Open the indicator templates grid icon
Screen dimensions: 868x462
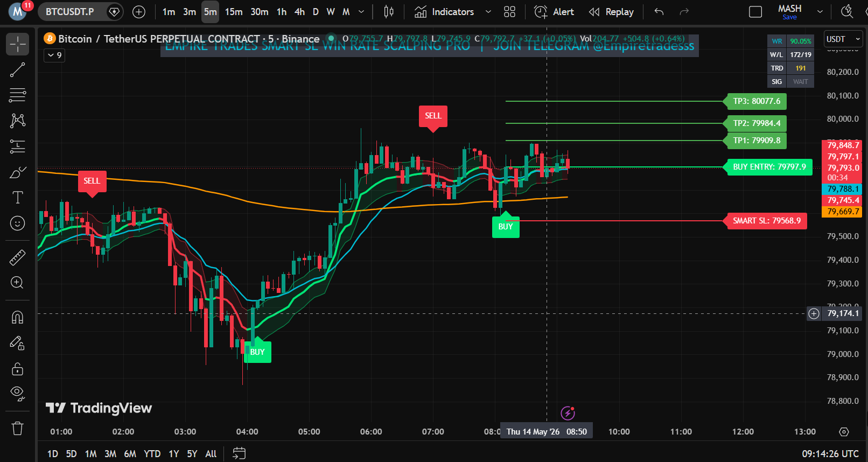click(x=510, y=12)
